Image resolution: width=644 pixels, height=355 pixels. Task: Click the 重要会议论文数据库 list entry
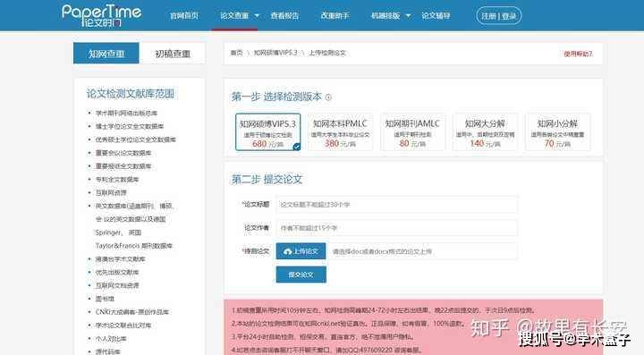pos(123,153)
